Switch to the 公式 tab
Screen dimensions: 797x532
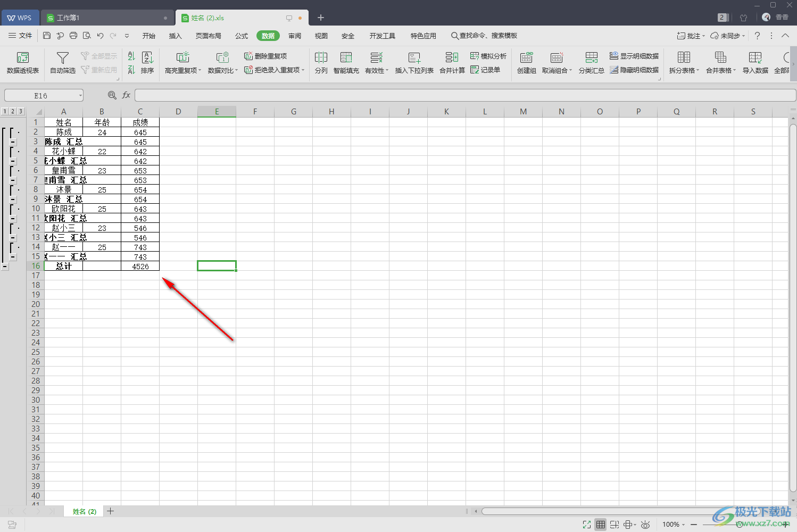click(x=242, y=36)
